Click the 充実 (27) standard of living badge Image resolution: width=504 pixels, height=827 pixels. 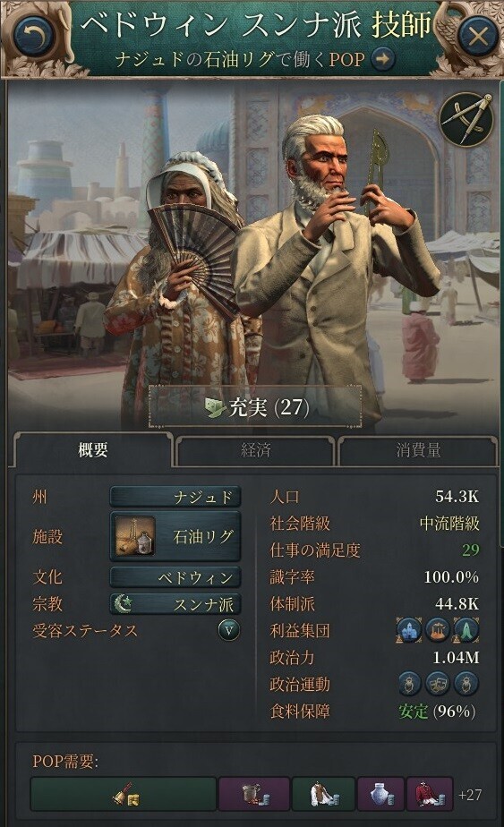[x=256, y=407]
